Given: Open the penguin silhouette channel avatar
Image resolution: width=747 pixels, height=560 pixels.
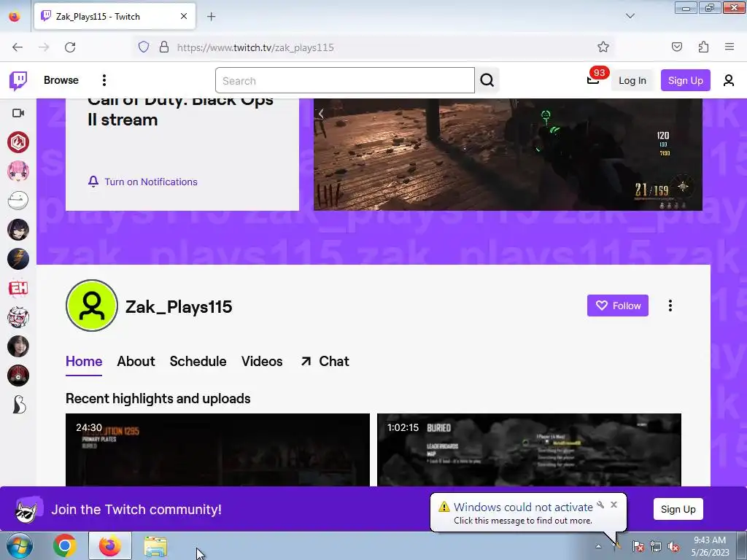Looking at the screenshot, I should 18,405.
